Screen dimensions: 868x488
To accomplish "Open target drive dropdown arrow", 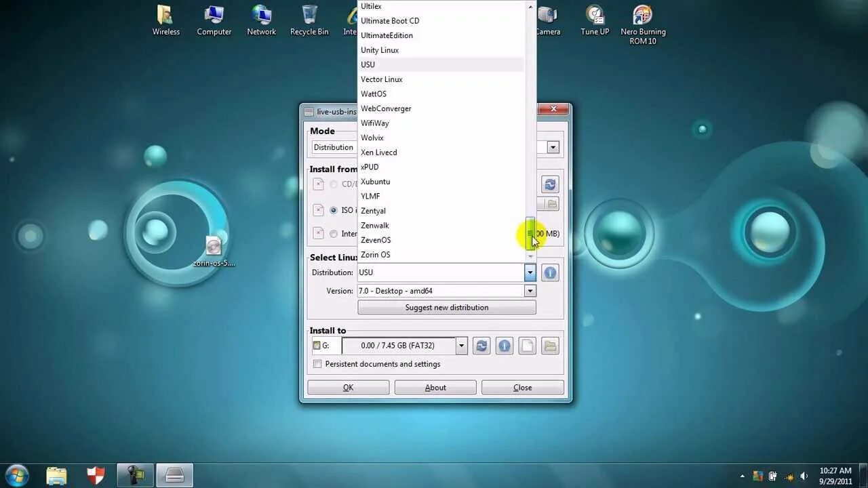I will coord(461,346).
